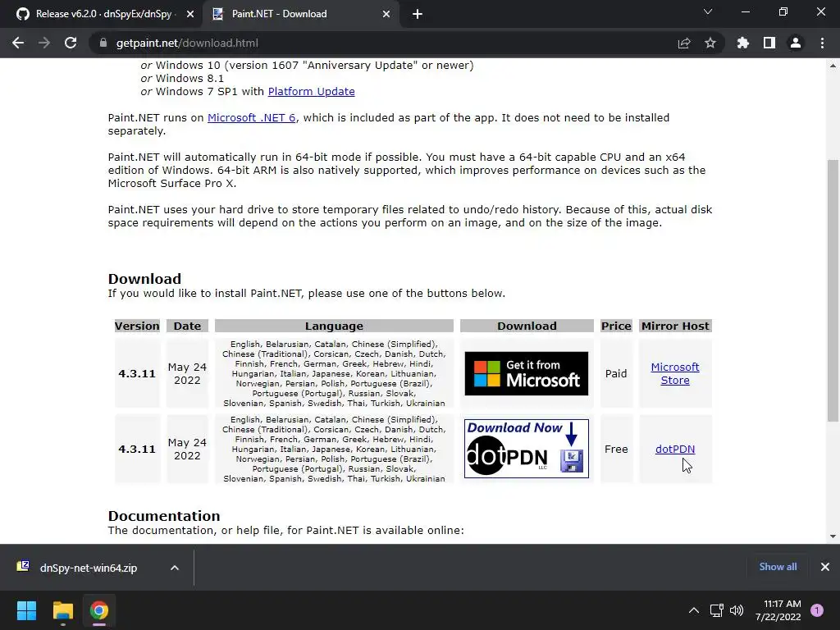This screenshot has width=840, height=630.
Task: Open Chrome's three-dot menu
Action: click(822, 43)
